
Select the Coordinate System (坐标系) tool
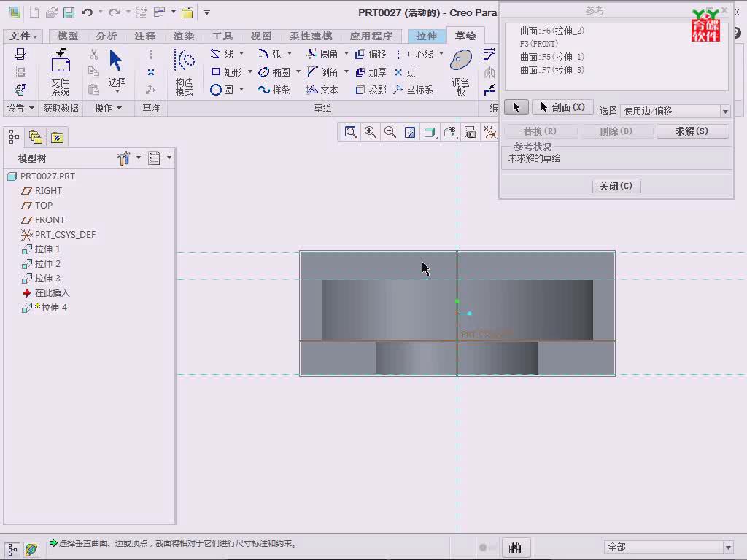click(x=414, y=90)
